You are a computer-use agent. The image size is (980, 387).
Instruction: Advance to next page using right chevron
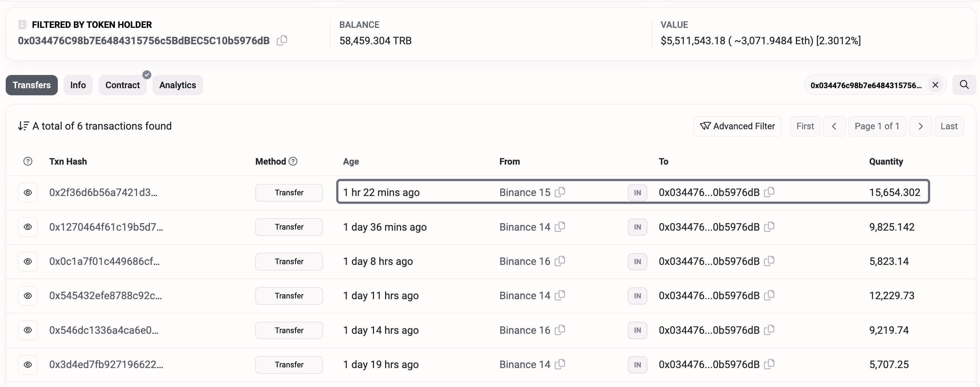tap(920, 126)
